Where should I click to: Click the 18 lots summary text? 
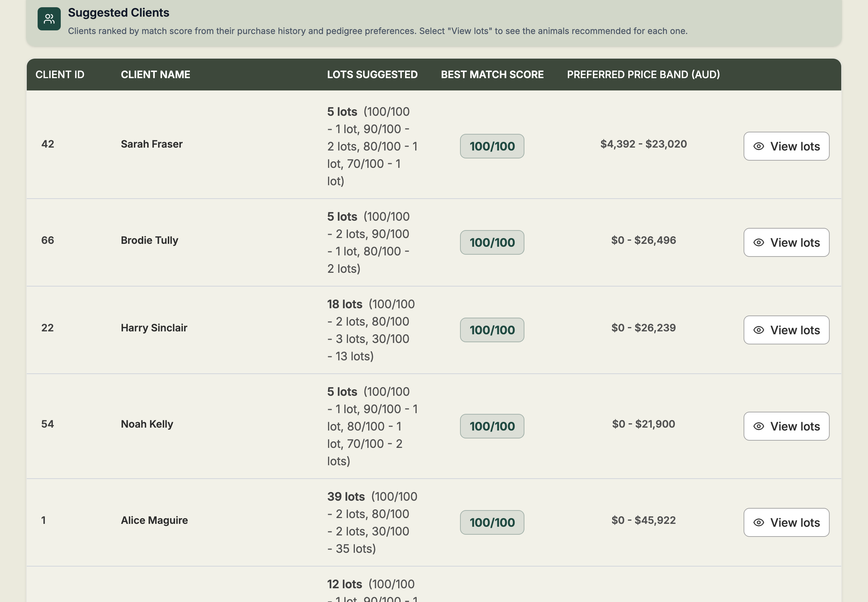click(x=371, y=330)
